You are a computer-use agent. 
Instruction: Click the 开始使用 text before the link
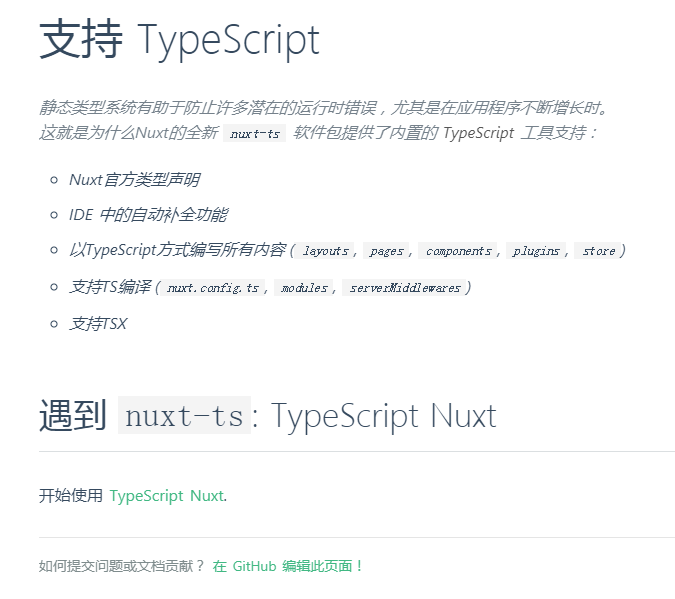click(x=71, y=496)
